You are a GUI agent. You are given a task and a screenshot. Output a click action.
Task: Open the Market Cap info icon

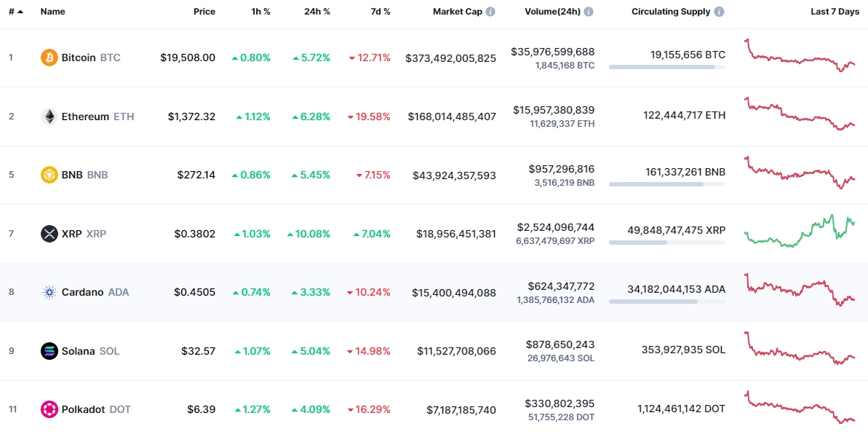(490, 12)
